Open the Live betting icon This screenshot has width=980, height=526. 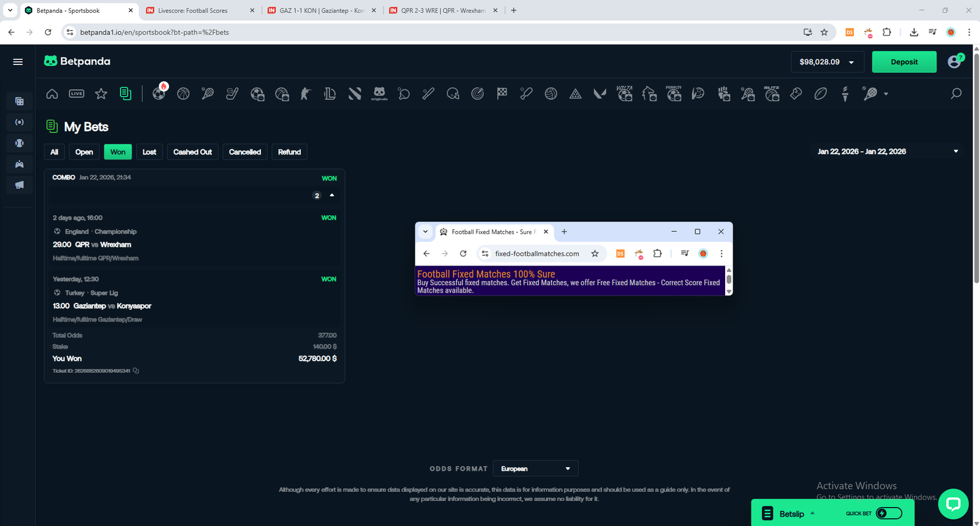77,94
